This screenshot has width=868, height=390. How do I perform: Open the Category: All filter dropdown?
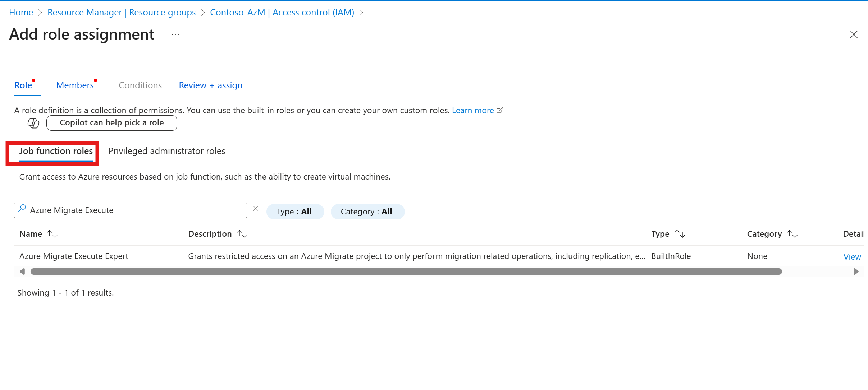pyautogui.click(x=367, y=212)
